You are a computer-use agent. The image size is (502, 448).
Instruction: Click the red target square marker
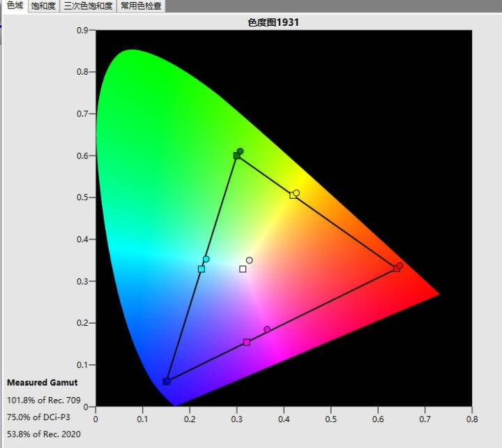[x=396, y=269]
